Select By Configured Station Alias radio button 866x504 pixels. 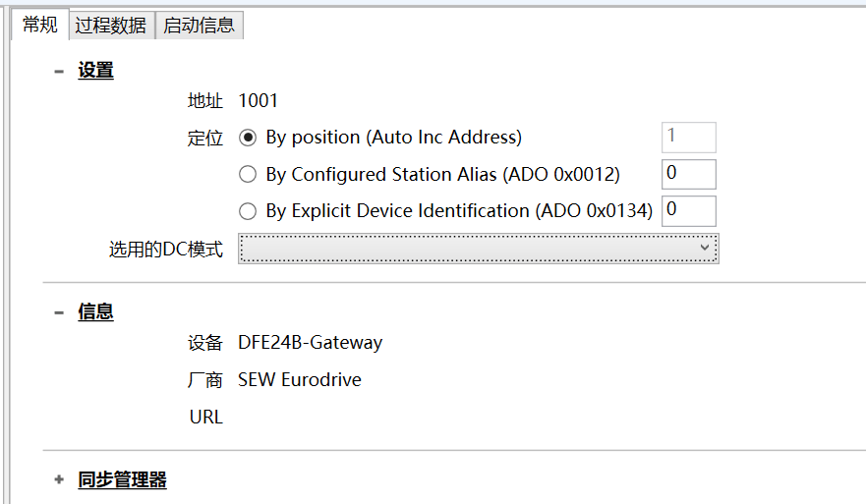click(x=248, y=175)
